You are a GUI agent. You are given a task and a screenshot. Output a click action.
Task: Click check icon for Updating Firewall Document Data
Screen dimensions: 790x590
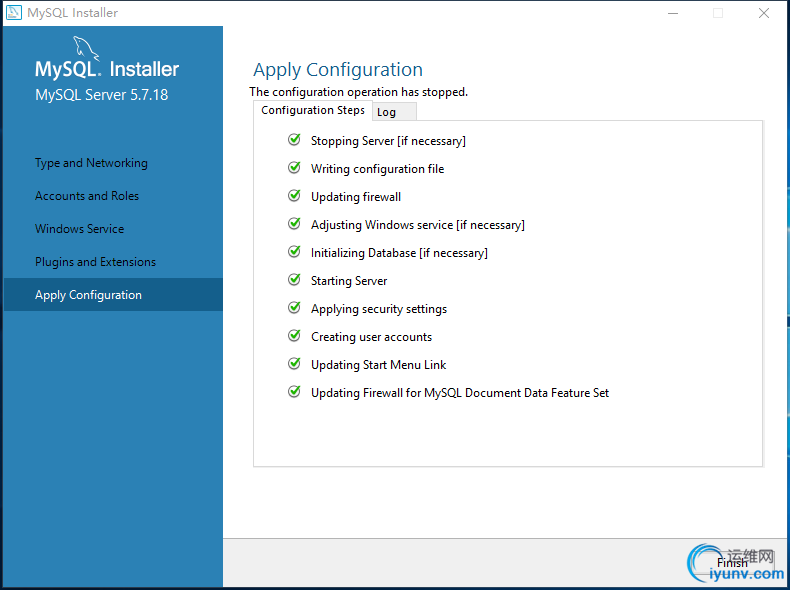(x=294, y=391)
